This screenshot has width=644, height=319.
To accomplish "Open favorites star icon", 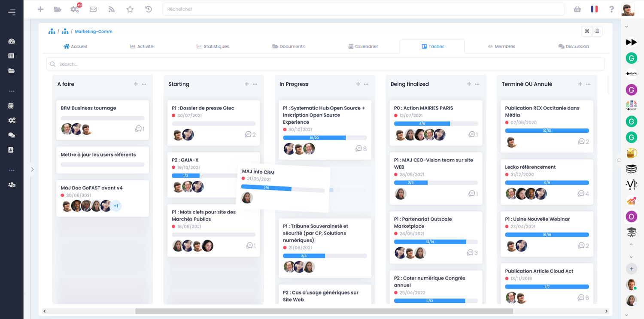I will (x=130, y=9).
